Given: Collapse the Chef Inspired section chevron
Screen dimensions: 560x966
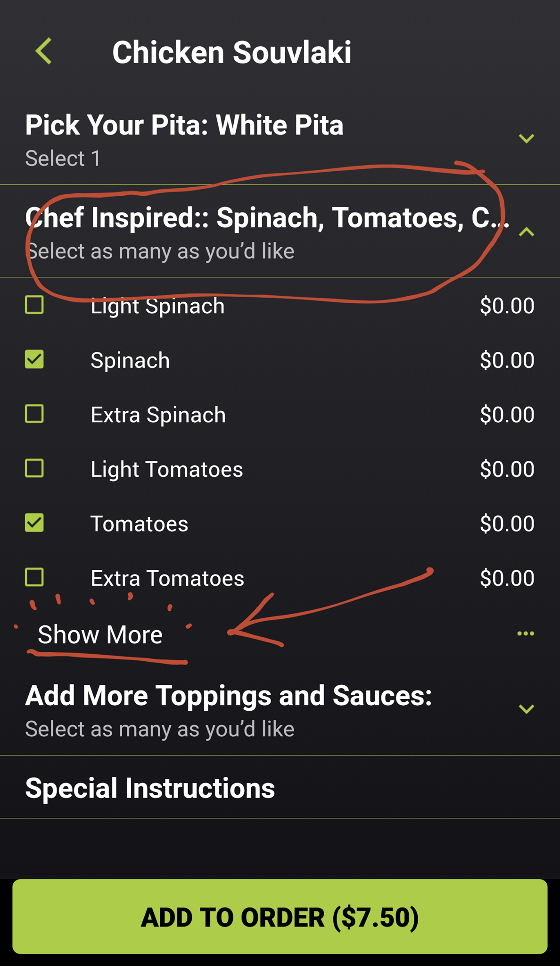Looking at the screenshot, I should [x=526, y=232].
